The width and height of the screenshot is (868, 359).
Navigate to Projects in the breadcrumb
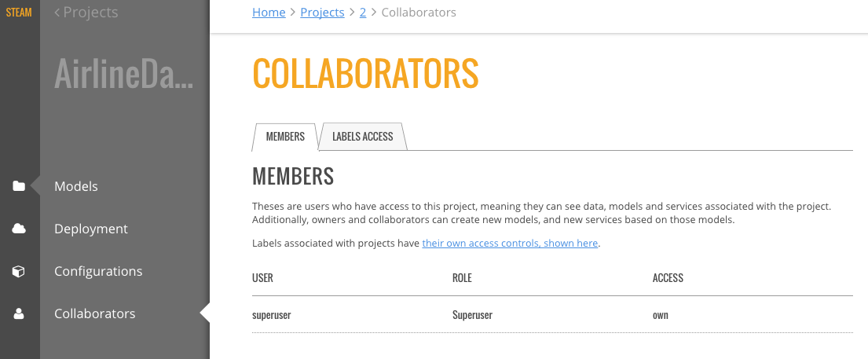(x=322, y=13)
